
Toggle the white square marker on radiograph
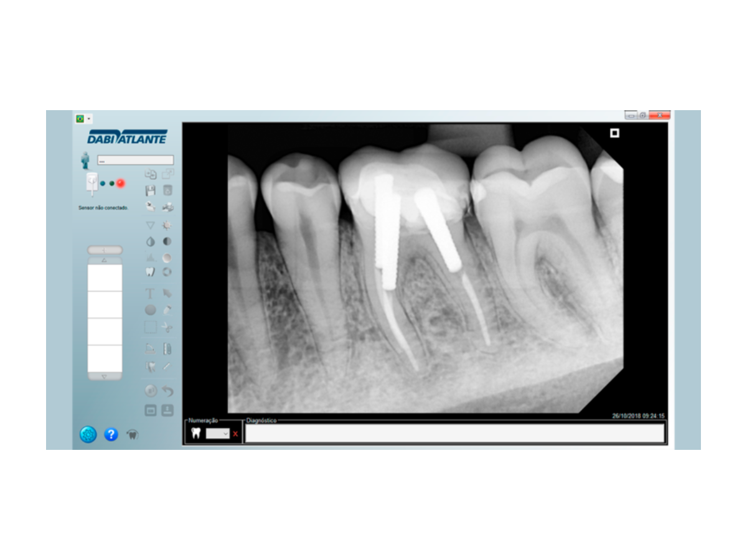[x=614, y=133]
